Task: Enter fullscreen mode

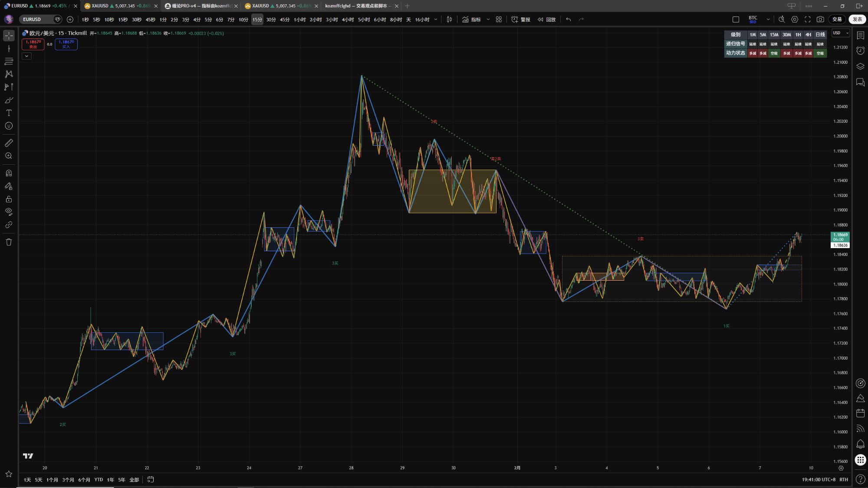Action: [x=808, y=20]
